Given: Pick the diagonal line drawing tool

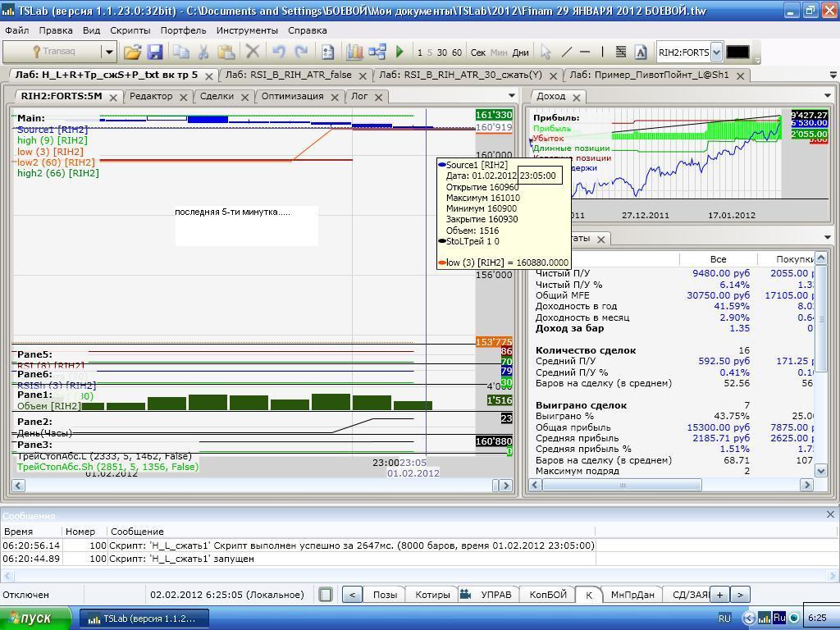Looking at the screenshot, I should tap(566, 52).
